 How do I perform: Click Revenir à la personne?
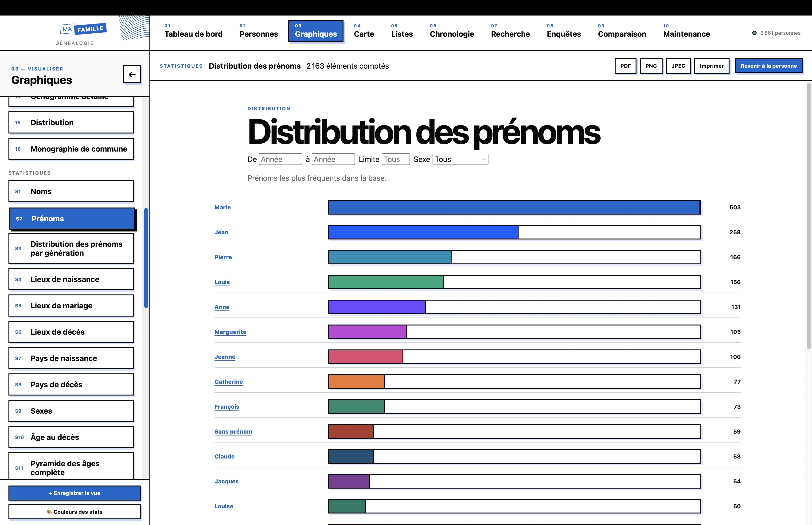click(x=768, y=66)
